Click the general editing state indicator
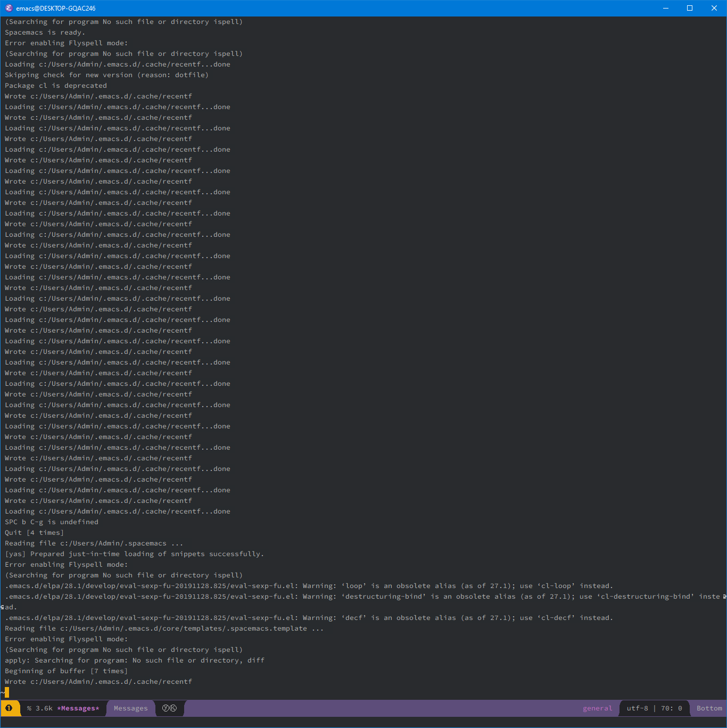Viewport: 727px width, 728px height. point(597,708)
